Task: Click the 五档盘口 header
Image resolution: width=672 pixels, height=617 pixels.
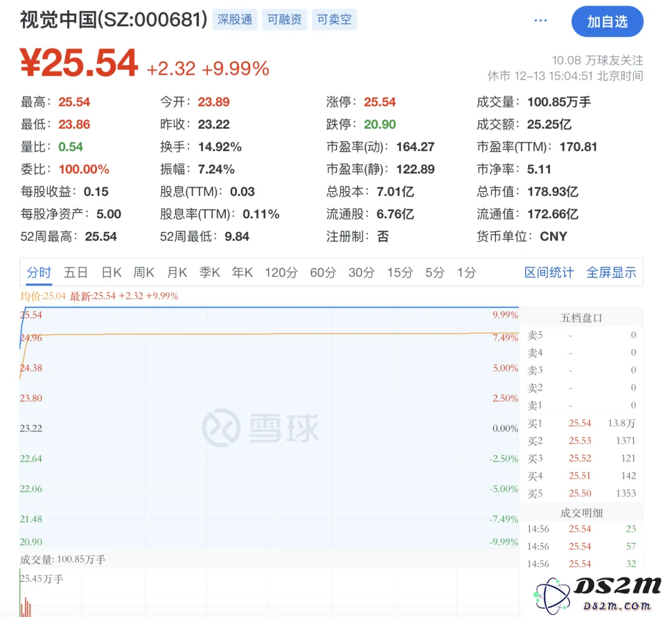Action: (x=581, y=318)
